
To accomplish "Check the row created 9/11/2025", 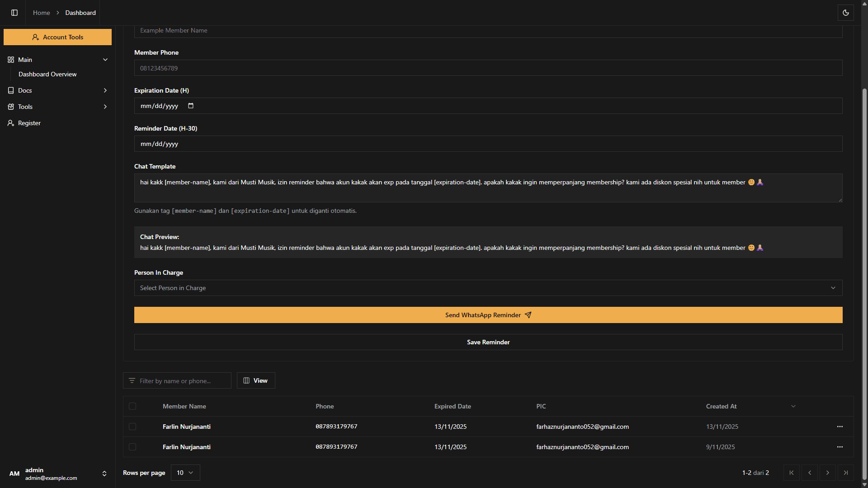I will [132, 447].
